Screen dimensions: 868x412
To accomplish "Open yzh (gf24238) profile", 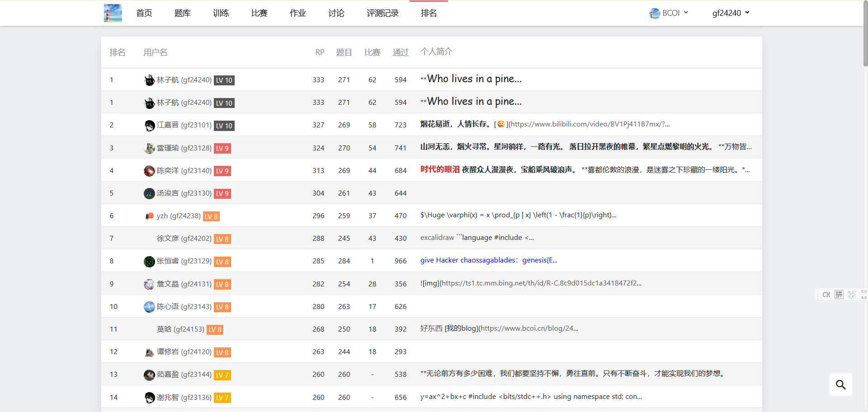I will click(179, 216).
